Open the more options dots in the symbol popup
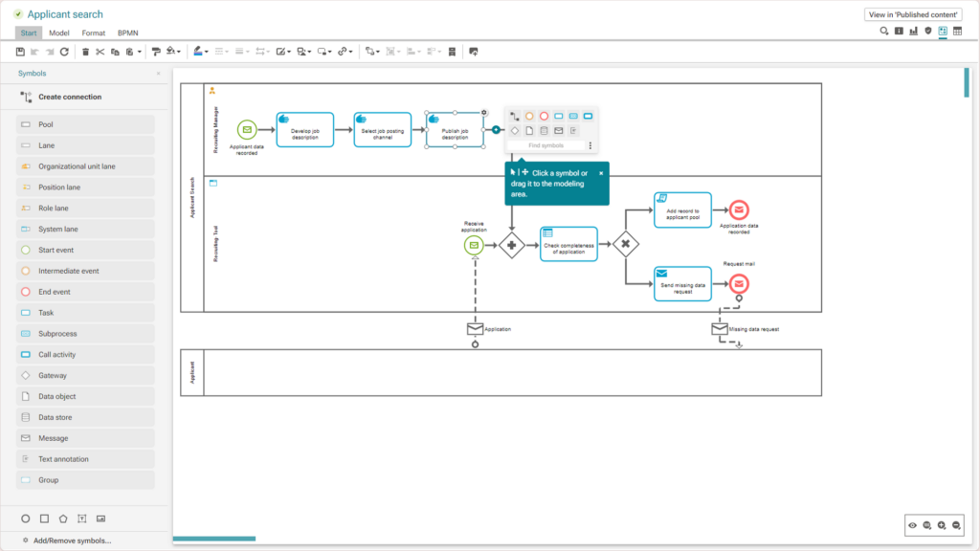 pyautogui.click(x=590, y=145)
